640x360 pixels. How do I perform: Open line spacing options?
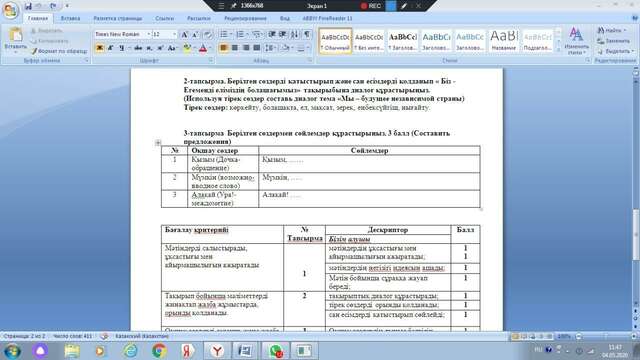pyautogui.click(x=270, y=48)
